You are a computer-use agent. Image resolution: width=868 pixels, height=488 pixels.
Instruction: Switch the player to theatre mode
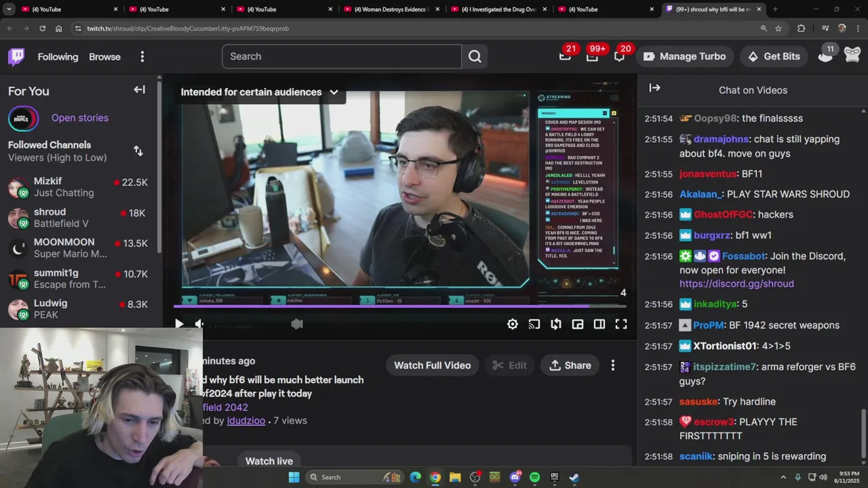click(x=599, y=325)
